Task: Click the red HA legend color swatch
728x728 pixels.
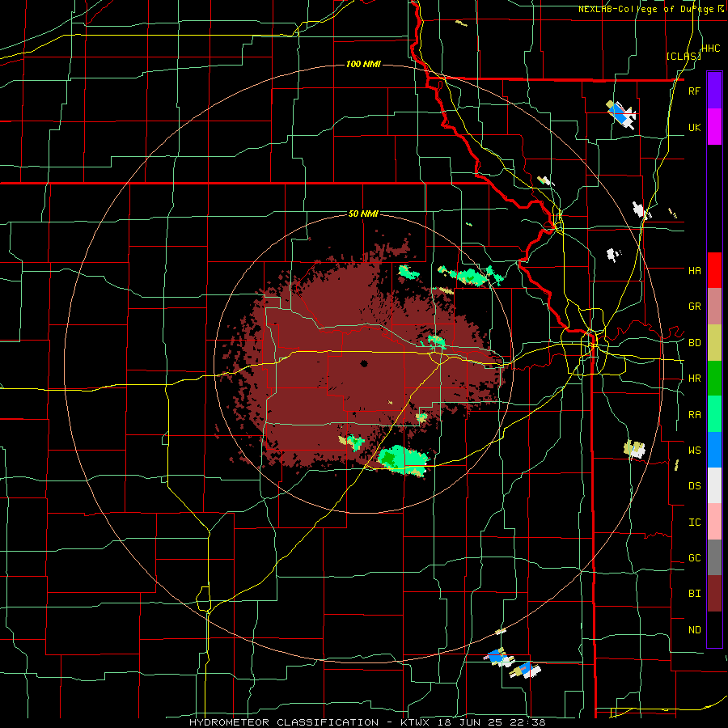Action: [x=714, y=270]
